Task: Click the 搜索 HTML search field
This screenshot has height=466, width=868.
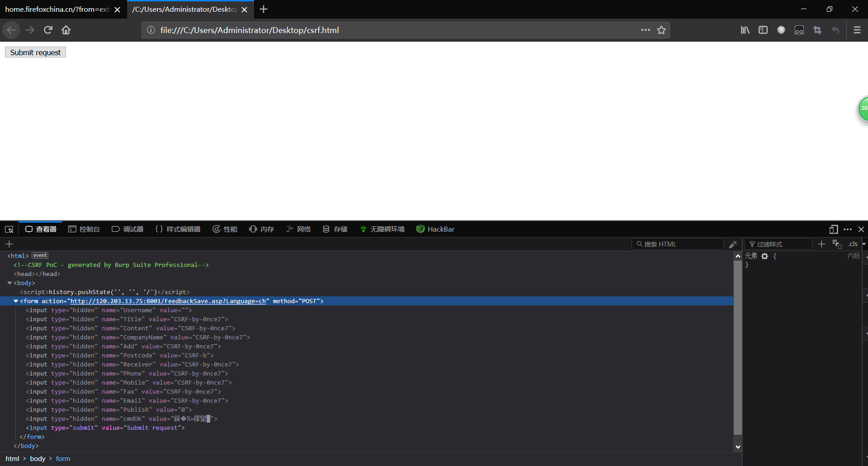Action: pyautogui.click(x=678, y=244)
